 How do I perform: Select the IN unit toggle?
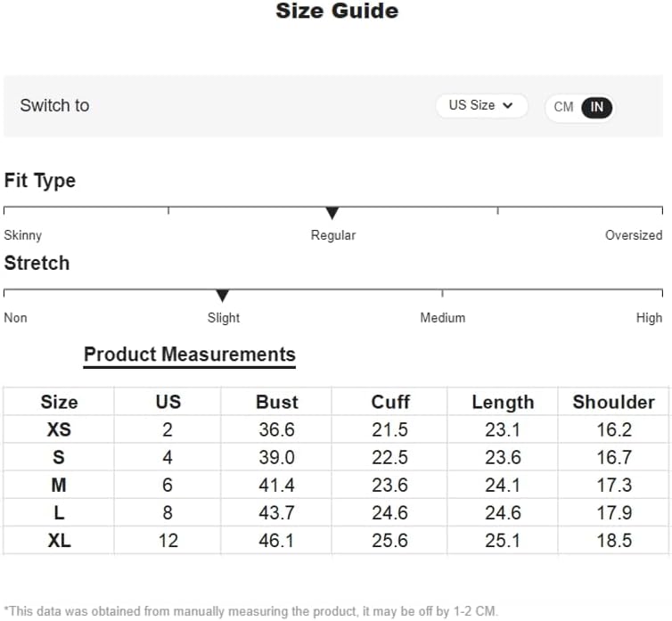[x=596, y=107]
